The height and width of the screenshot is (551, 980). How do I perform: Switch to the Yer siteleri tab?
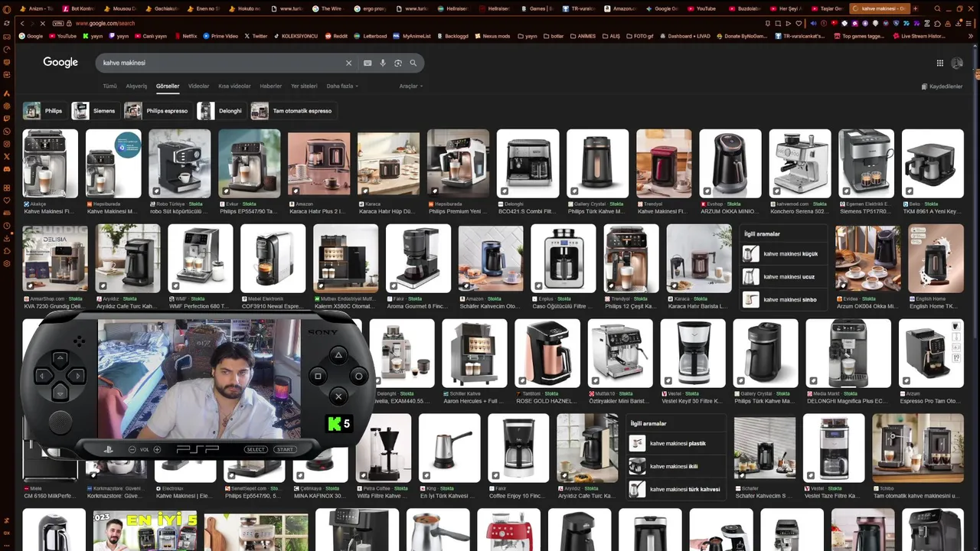(x=304, y=86)
